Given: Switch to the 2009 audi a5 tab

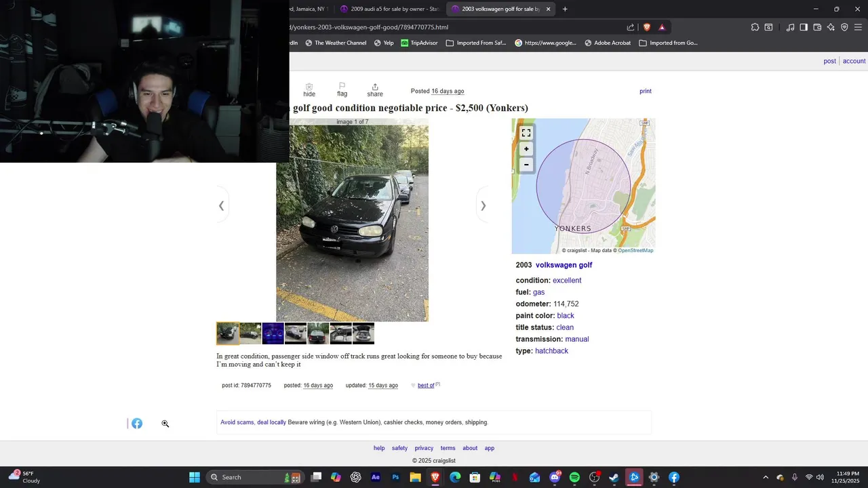Looking at the screenshot, I should 389,9.
